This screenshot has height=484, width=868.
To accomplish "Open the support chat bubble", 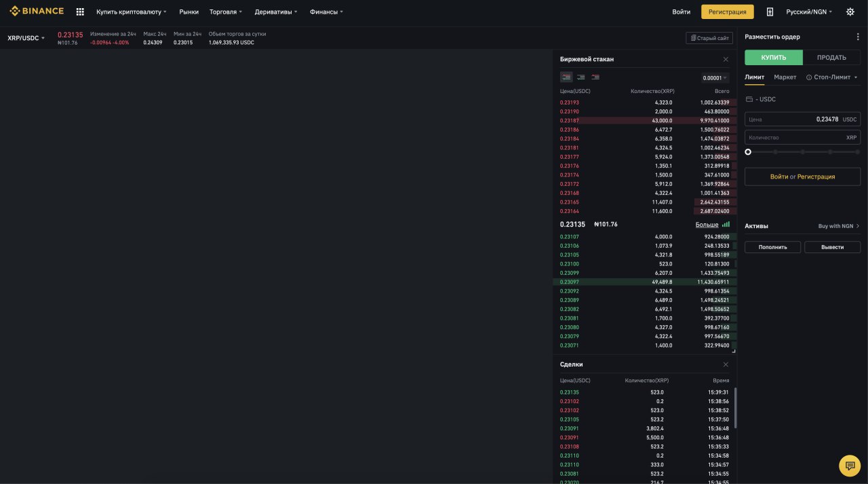I will (x=850, y=465).
